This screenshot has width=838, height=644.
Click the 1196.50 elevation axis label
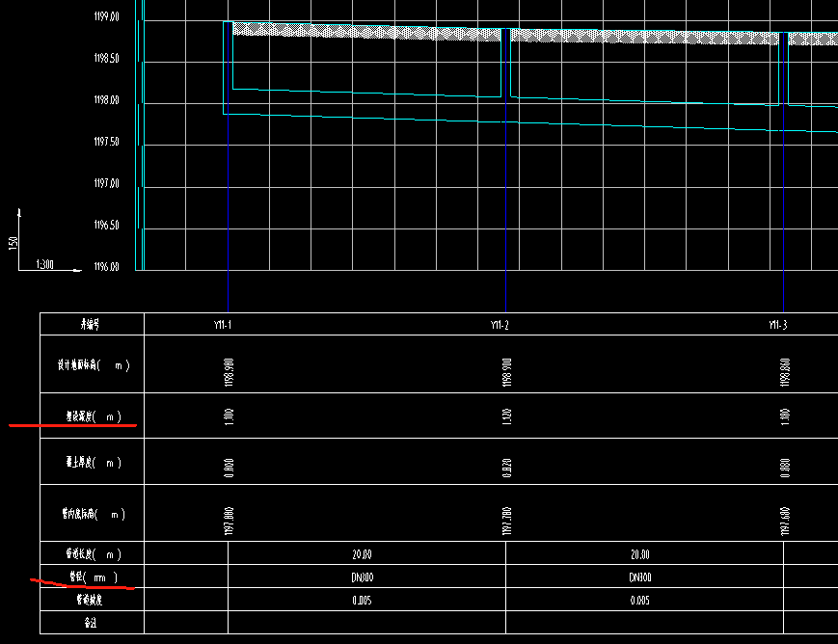pos(106,225)
